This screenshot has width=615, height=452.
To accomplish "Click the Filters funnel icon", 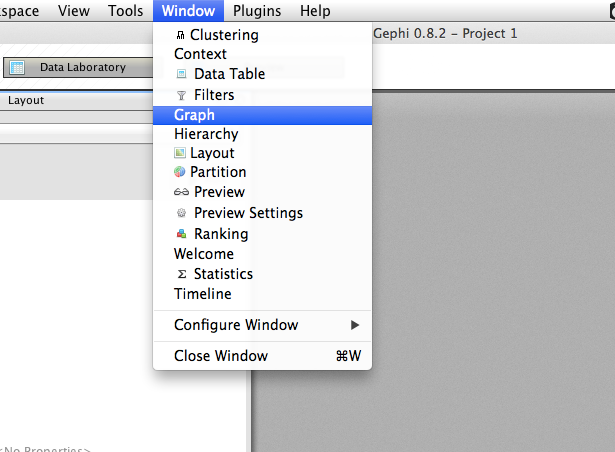I will point(181,95).
